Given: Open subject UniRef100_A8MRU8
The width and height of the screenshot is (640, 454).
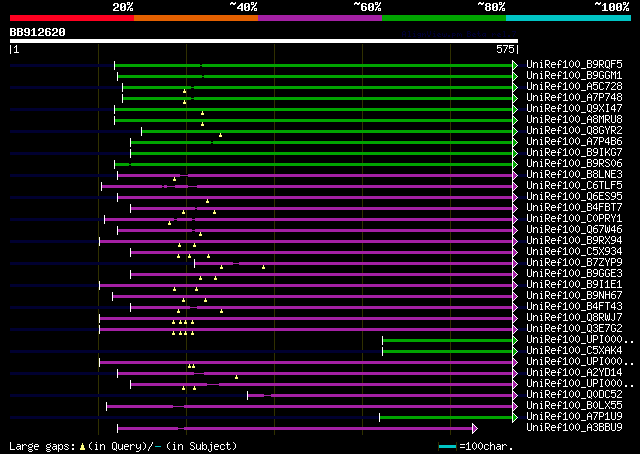Looking at the screenshot, I should point(574,120).
